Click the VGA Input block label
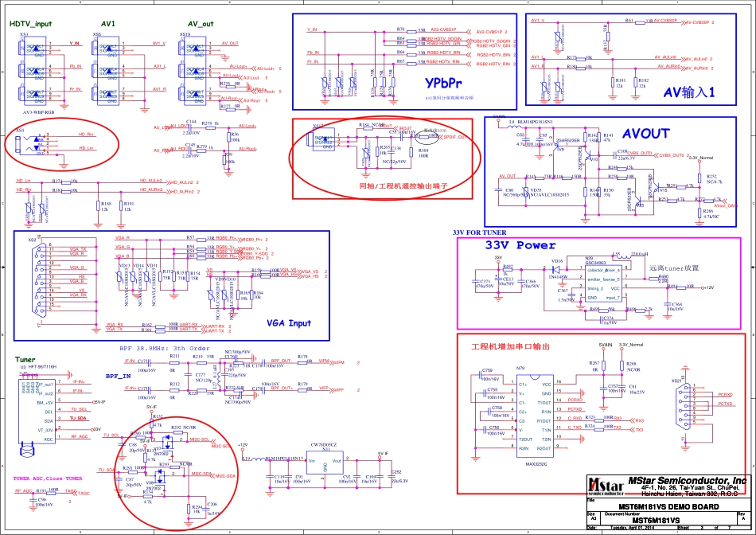The width and height of the screenshot is (756, 535). click(289, 323)
